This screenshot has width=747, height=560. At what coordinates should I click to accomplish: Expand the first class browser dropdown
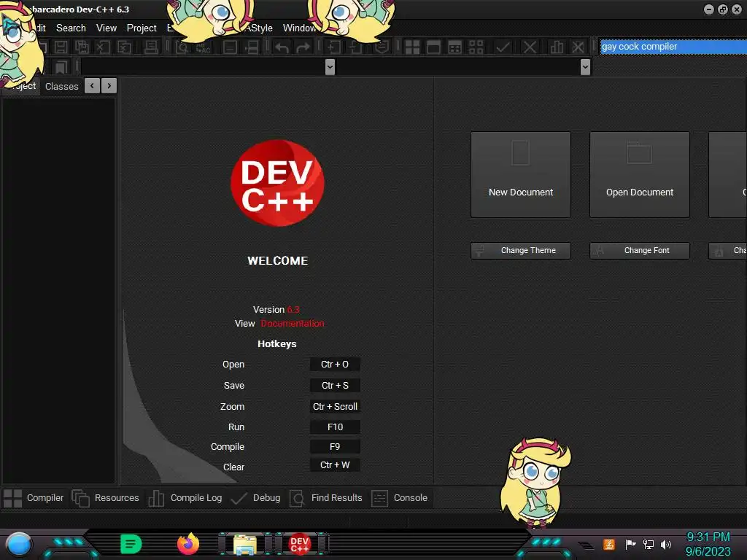[330, 67]
